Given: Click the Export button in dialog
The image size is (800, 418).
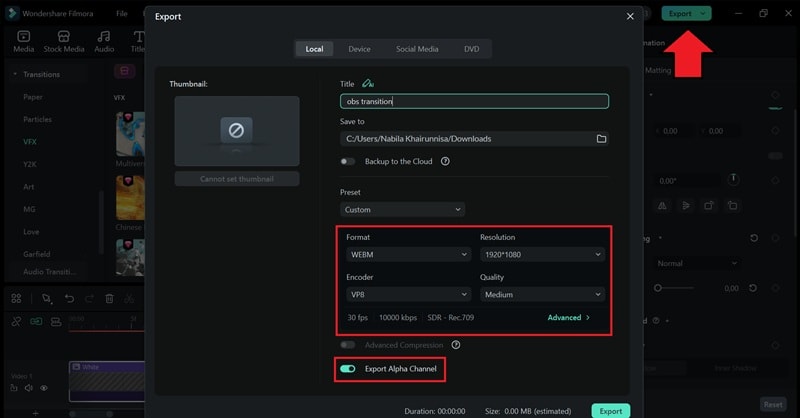Looking at the screenshot, I should (x=611, y=411).
